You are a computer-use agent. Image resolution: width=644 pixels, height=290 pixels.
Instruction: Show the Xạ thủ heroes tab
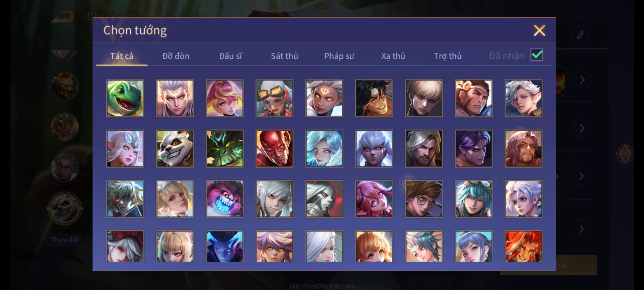[x=393, y=56]
